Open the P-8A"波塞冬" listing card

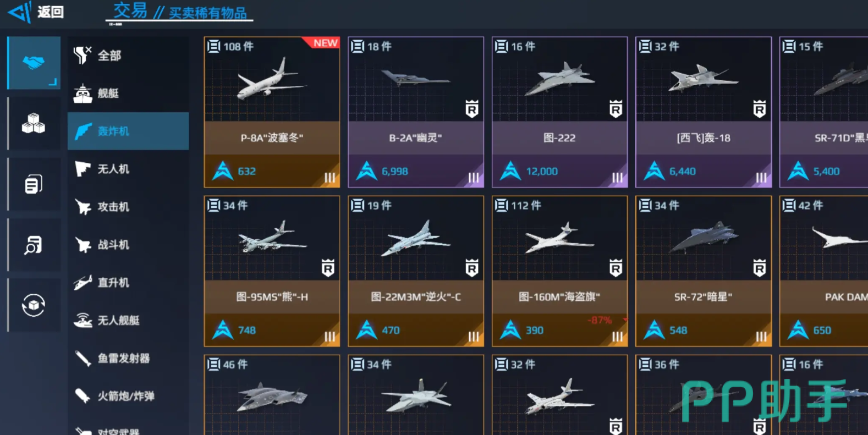pyautogui.click(x=272, y=112)
